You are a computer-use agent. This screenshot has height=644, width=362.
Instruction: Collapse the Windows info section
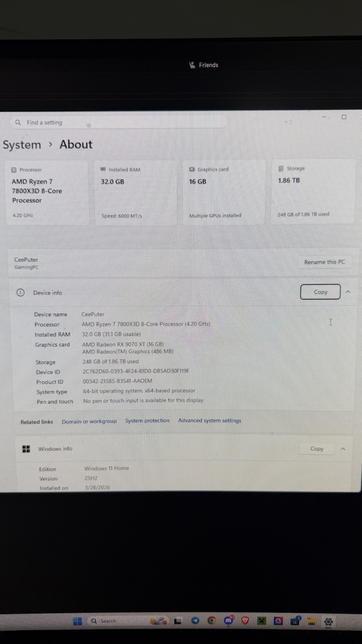coord(343,448)
